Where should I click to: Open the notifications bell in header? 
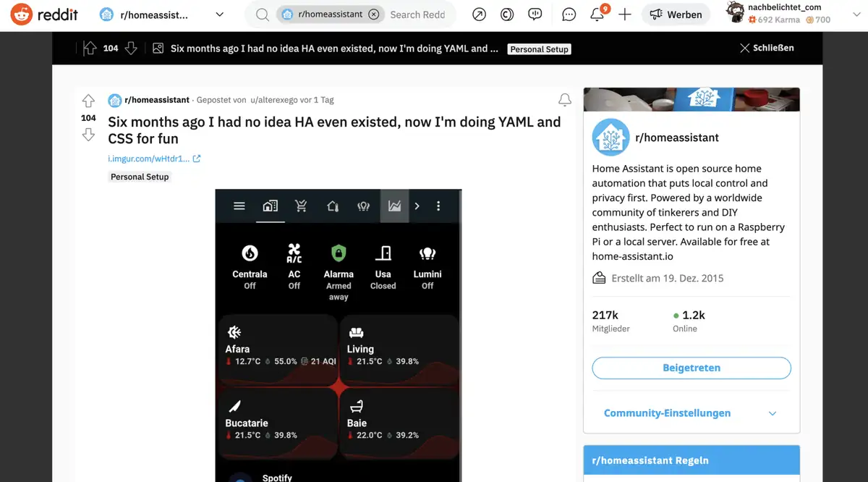[x=597, y=14]
